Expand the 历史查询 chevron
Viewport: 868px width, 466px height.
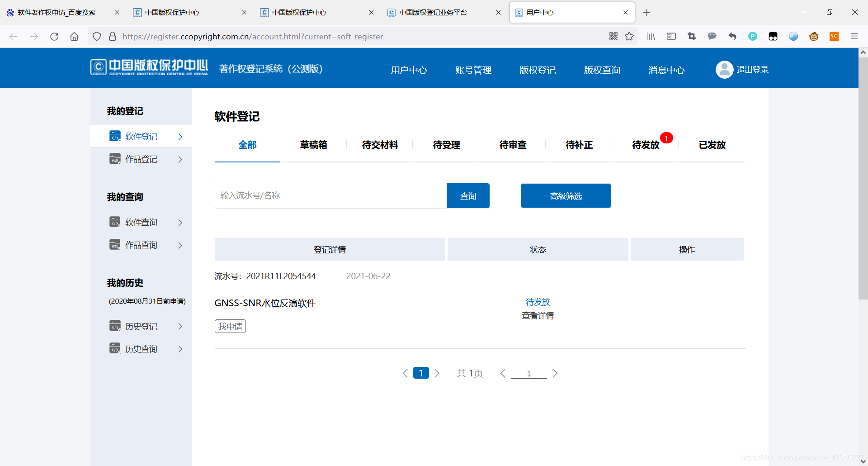point(180,349)
